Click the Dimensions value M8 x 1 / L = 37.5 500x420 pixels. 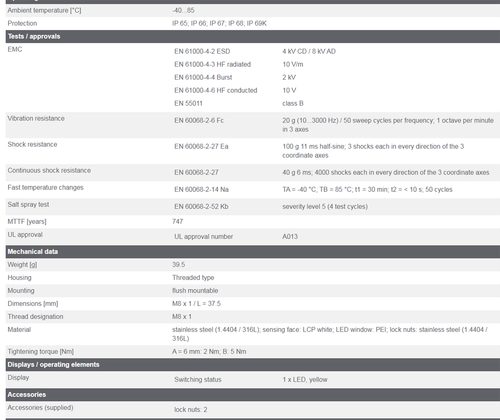[x=196, y=304]
